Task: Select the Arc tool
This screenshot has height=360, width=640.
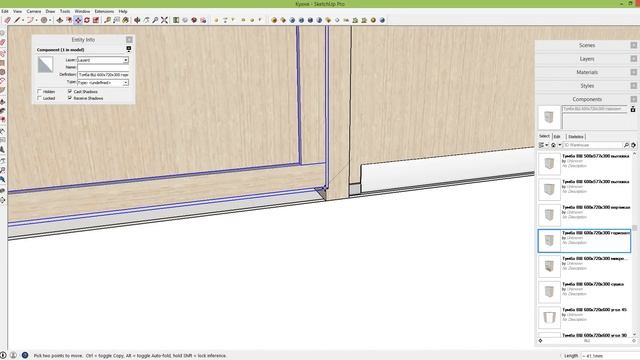Action: coord(30,20)
